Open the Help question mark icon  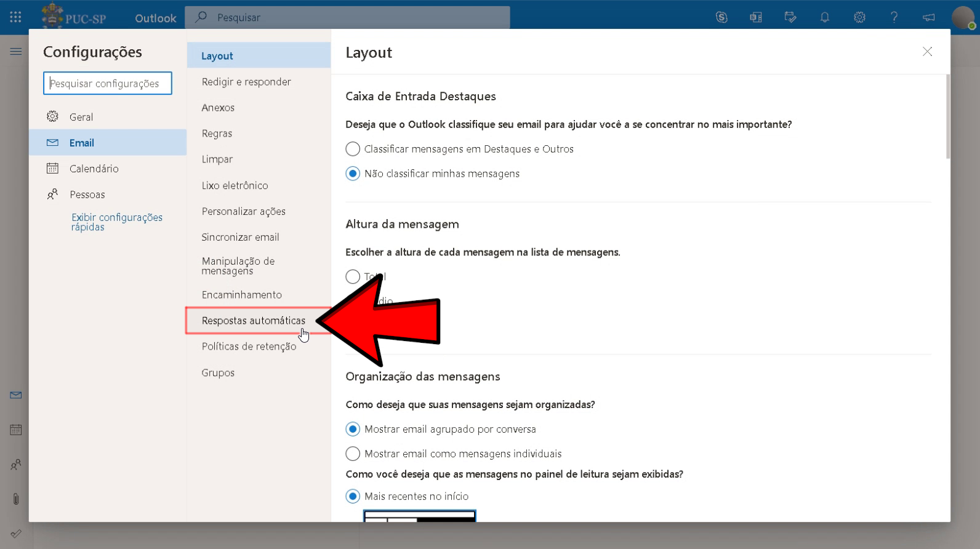click(894, 17)
